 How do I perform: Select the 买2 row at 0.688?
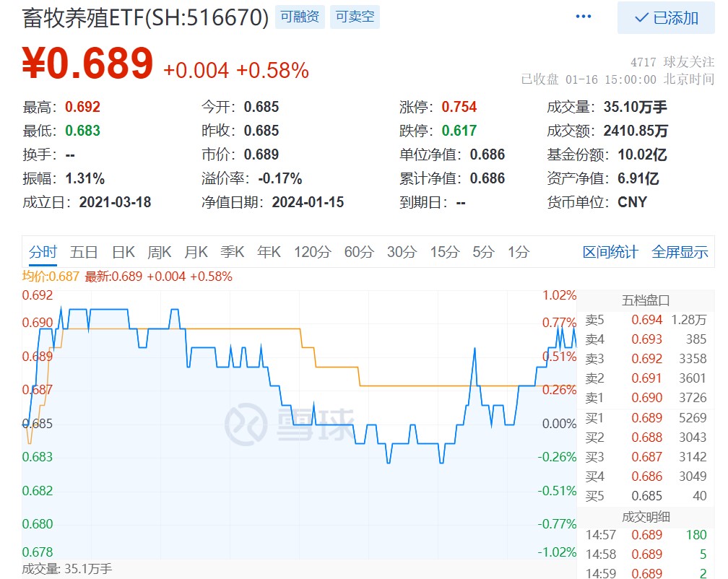coord(646,437)
